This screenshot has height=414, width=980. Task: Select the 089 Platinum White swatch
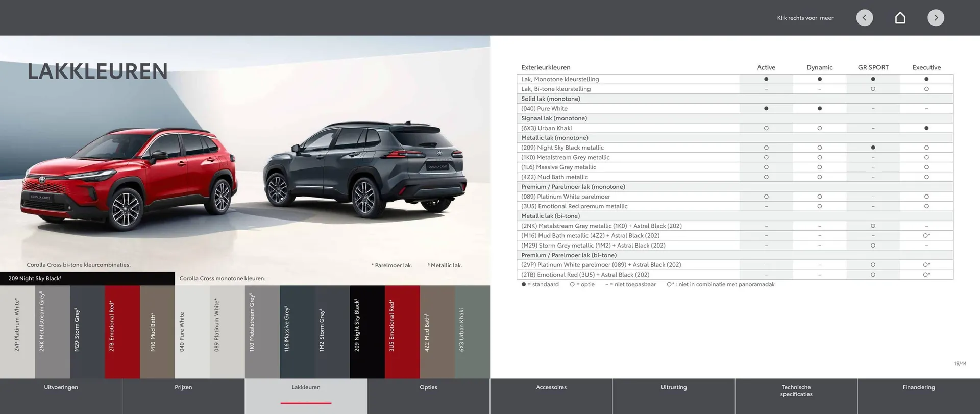click(227, 332)
